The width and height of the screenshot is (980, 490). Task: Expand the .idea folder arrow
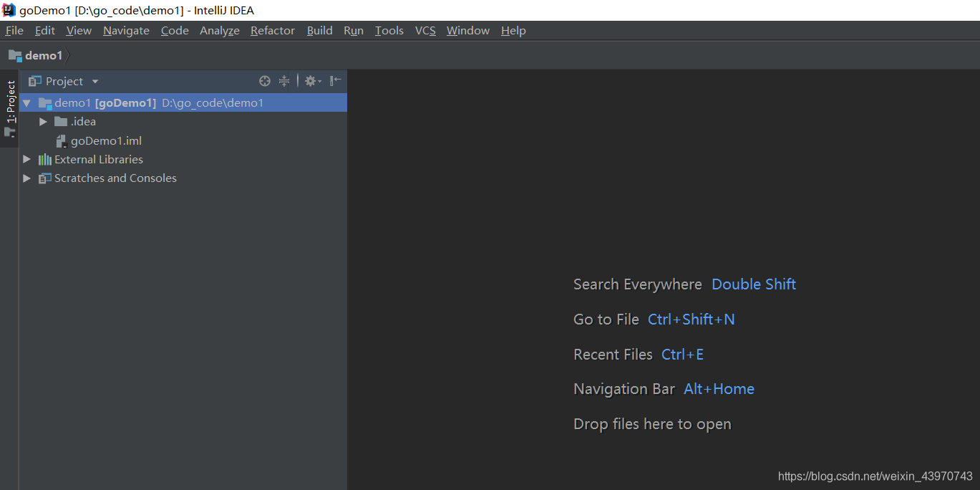pyautogui.click(x=43, y=122)
